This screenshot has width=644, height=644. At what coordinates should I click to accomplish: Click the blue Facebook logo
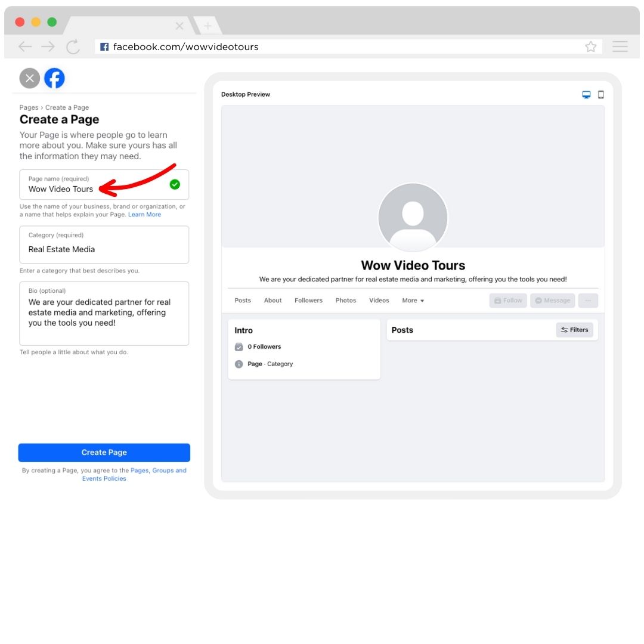(55, 78)
